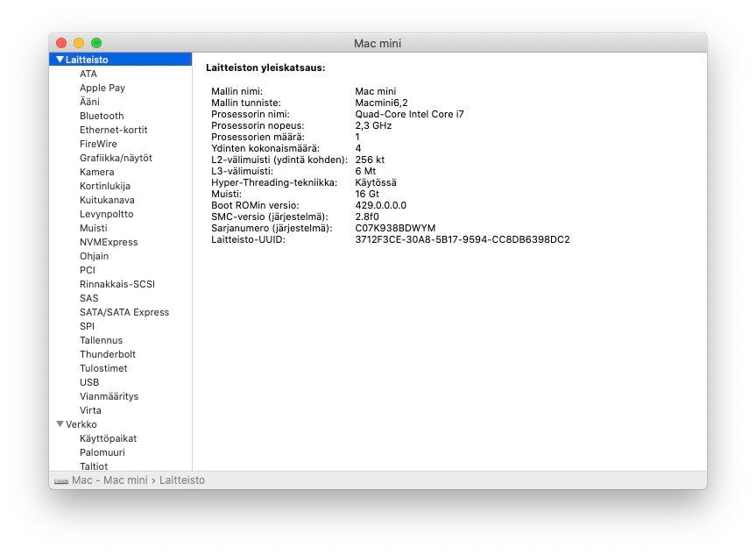Image resolution: width=756 pixels, height=554 pixels.
Task: Select Palomuuri in the sidebar
Action: pos(102,452)
